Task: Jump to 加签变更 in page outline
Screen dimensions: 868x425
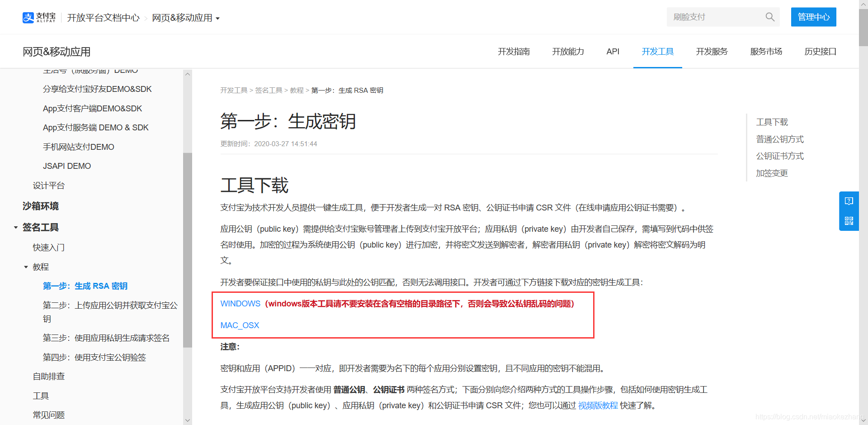Action: coord(772,173)
